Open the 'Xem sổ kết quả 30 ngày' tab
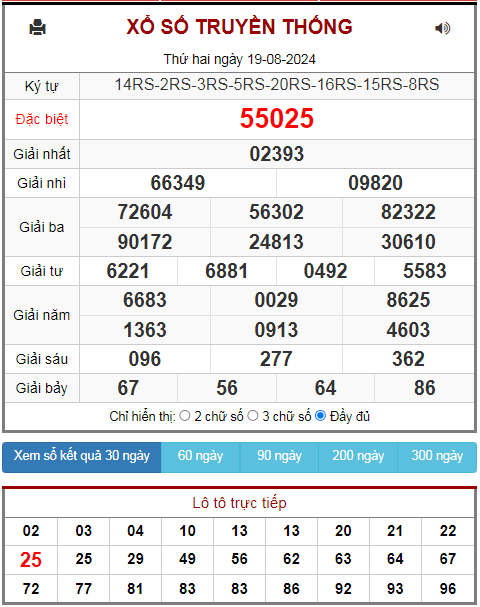The height and width of the screenshot is (607, 480). [x=82, y=457]
